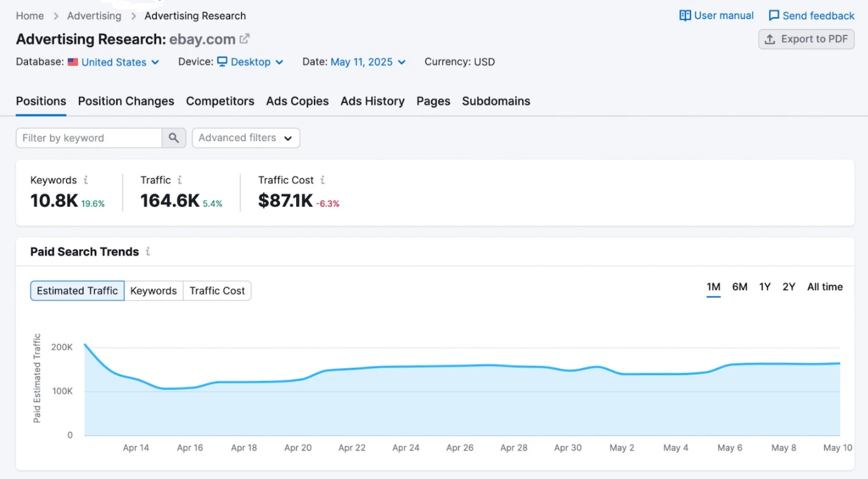This screenshot has width=868, height=479.
Task: Click the Apr 14 axis label
Action: pos(136,447)
